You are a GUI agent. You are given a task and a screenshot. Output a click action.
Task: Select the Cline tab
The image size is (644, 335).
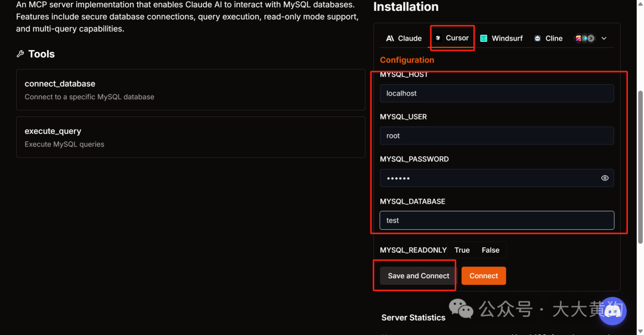tap(549, 38)
